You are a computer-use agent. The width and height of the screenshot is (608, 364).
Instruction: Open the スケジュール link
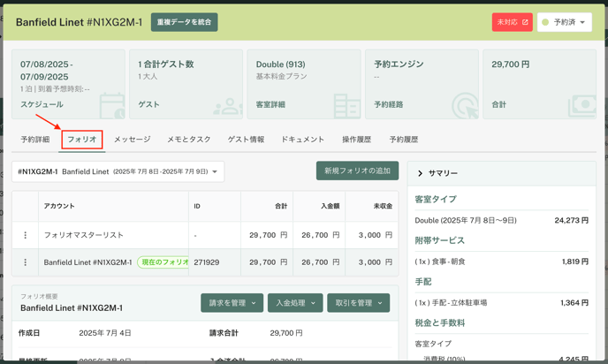(42, 104)
